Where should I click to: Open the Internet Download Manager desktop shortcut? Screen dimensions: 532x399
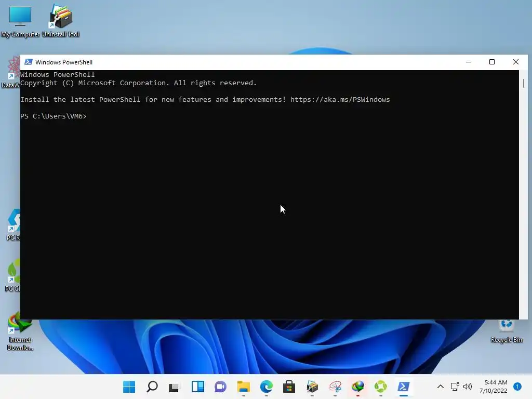pyautogui.click(x=20, y=332)
